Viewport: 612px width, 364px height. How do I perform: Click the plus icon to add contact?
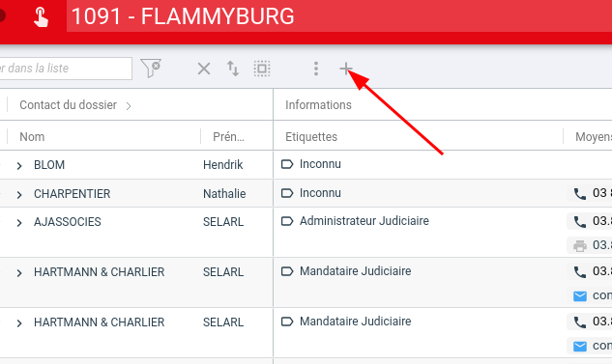click(345, 69)
